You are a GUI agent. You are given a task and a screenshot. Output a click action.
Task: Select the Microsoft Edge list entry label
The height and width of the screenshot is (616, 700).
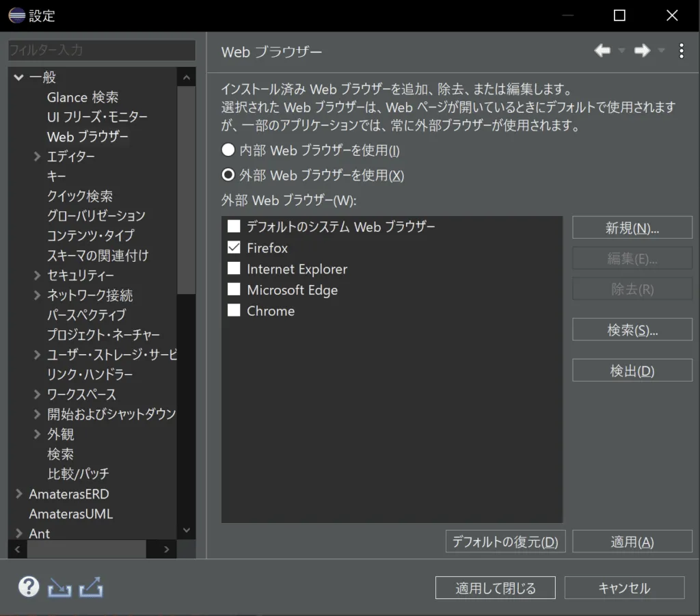(293, 290)
